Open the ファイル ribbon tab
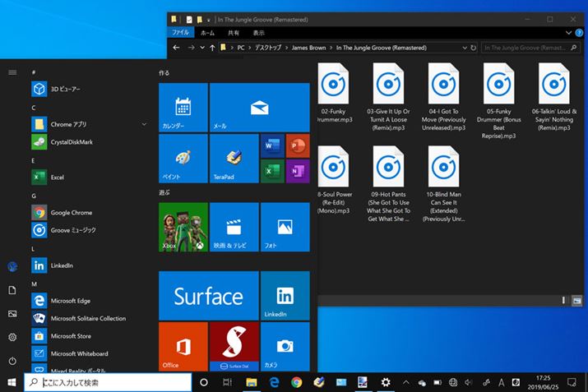 click(180, 33)
